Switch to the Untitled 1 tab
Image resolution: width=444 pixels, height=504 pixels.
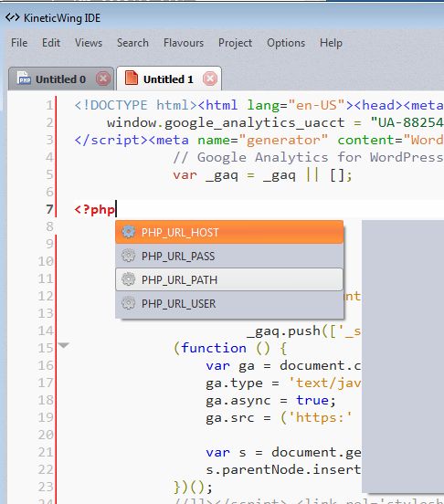pyautogui.click(x=168, y=79)
